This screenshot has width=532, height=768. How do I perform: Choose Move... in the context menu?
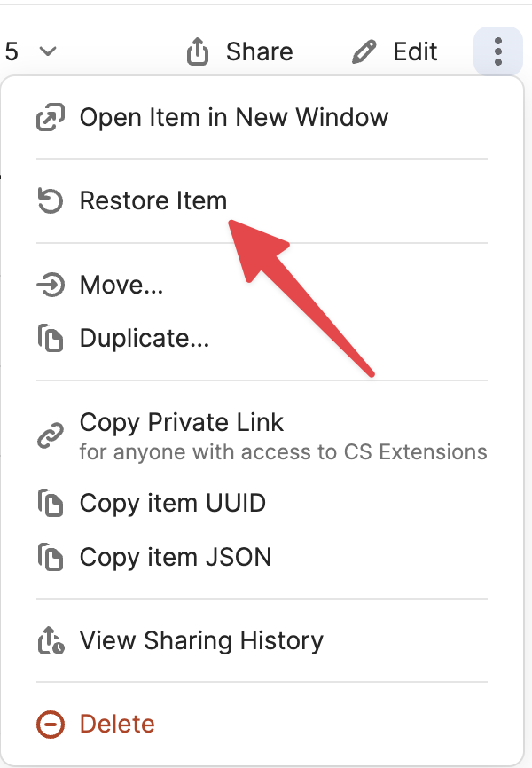(121, 286)
